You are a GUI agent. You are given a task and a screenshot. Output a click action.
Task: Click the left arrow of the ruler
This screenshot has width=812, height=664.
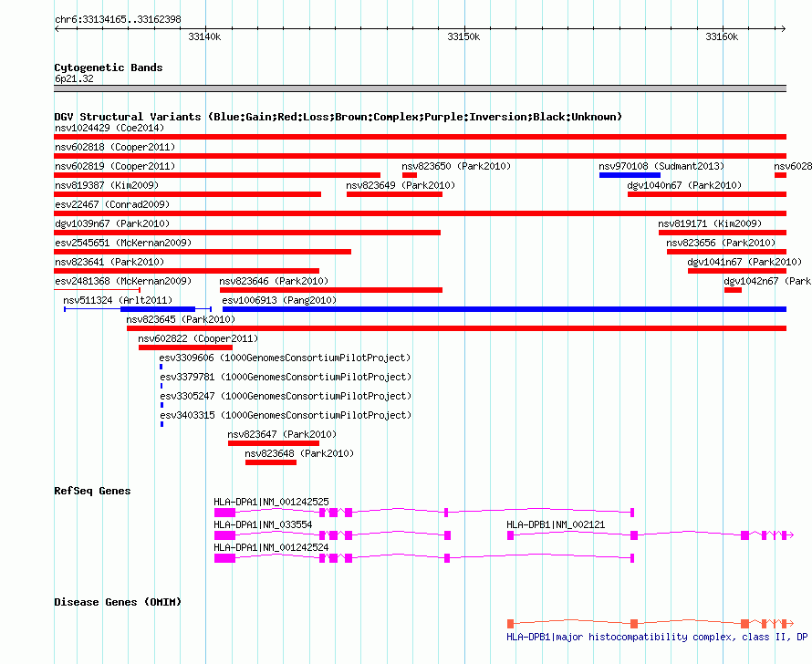[x=57, y=28]
